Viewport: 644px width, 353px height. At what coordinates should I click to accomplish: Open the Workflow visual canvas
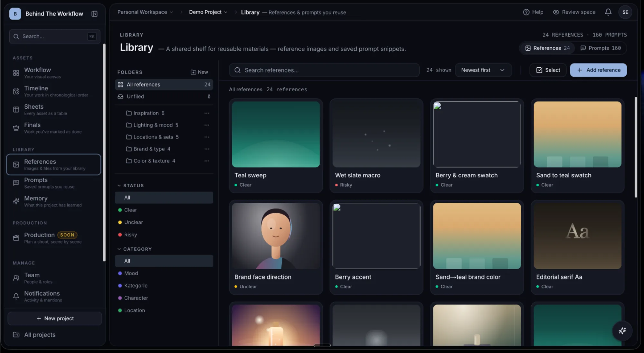click(53, 73)
